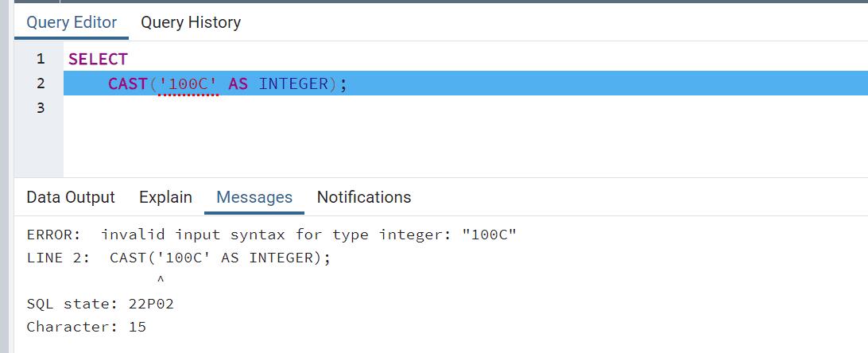Screen dimensions: 868x353
Task: Click line number 2 in the gutter
Action: pyautogui.click(x=41, y=83)
